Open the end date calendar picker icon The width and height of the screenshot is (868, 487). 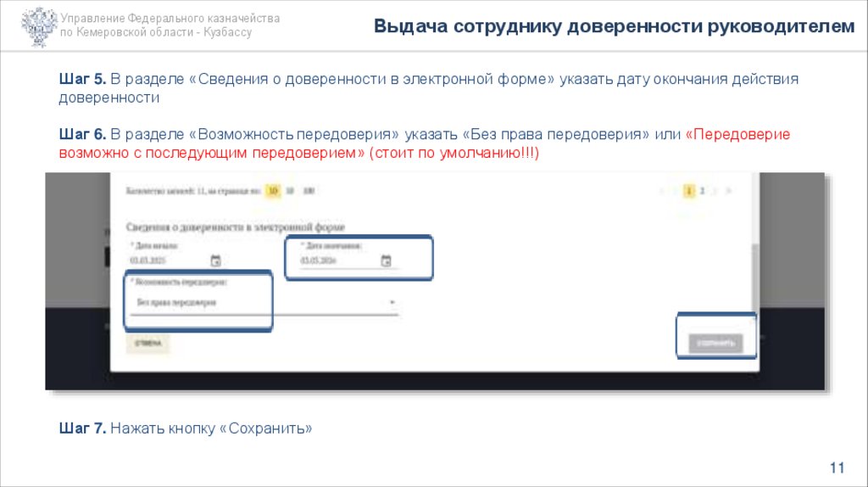(386, 260)
